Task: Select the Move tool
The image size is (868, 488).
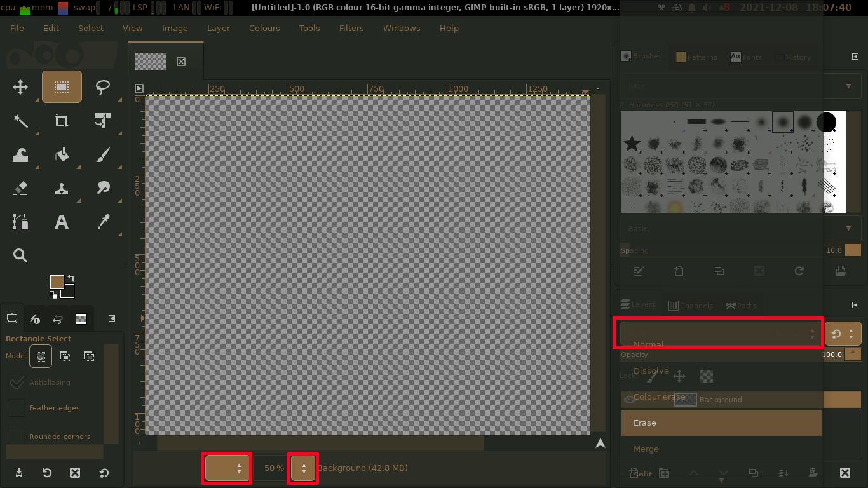Action: point(20,87)
